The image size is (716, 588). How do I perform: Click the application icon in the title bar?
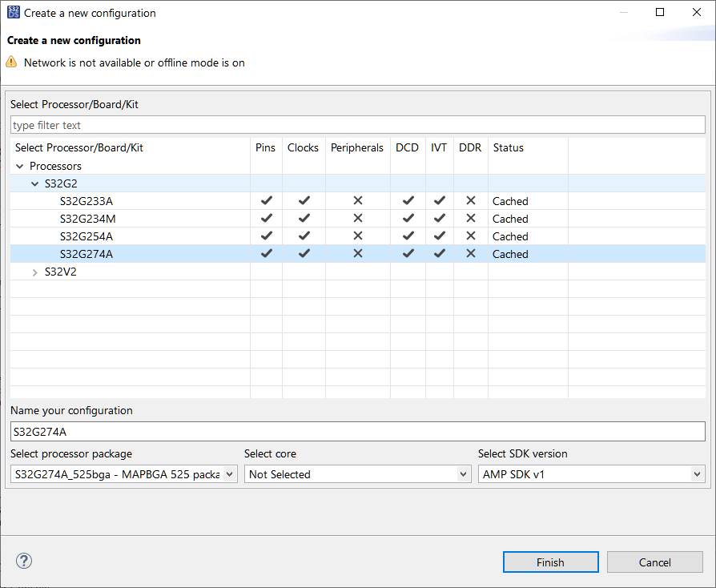point(13,12)
